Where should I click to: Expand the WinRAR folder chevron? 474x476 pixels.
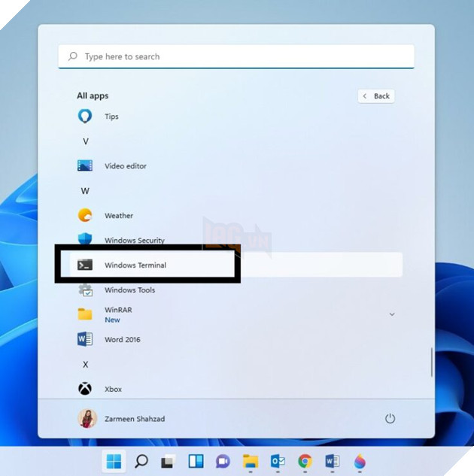point(392,314)
